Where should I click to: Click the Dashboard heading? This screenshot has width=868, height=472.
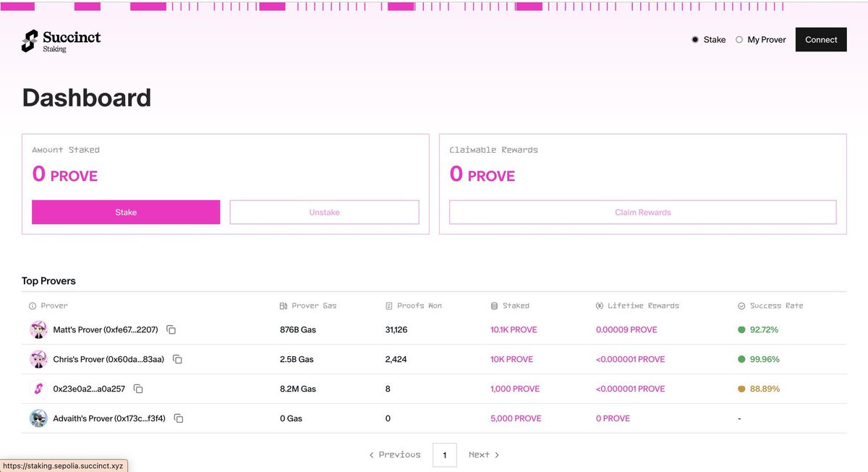pos(87,98)
